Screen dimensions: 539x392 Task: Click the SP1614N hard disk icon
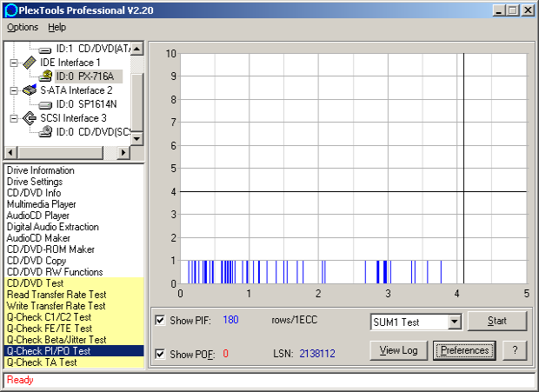[x=45, y=104]
